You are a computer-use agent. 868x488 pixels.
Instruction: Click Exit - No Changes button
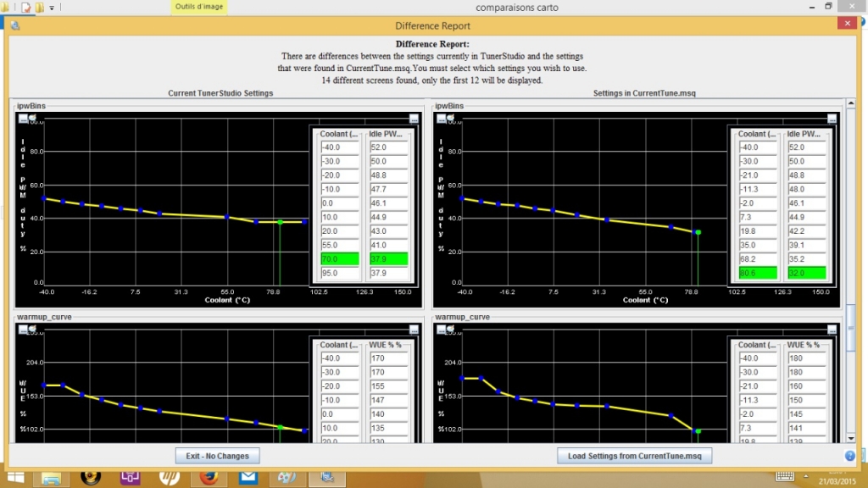coord(218,456)
